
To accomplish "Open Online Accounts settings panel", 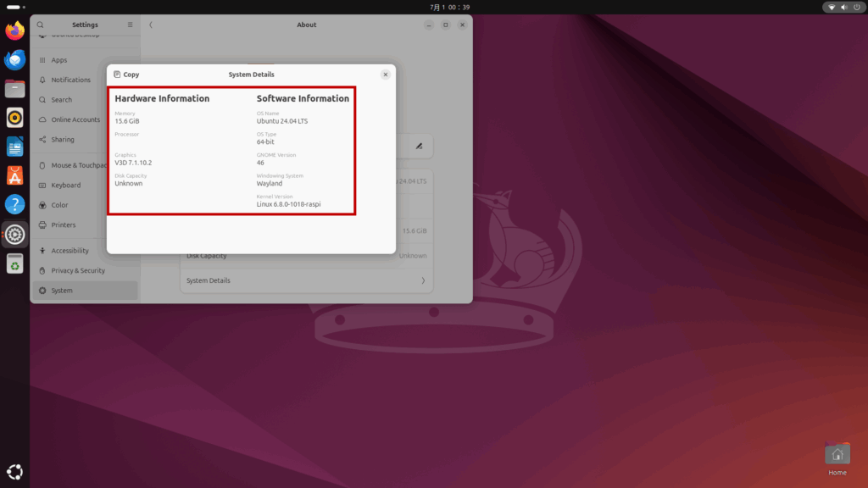I will click(75, 119).
